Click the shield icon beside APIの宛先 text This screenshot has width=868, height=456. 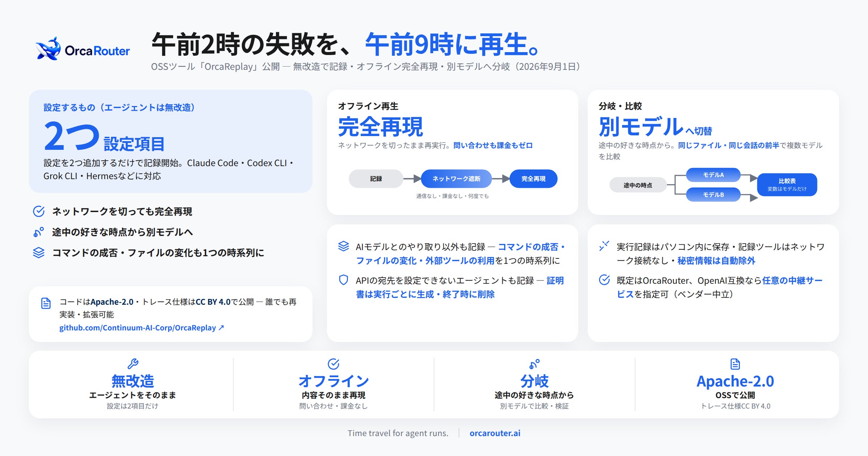click(x=343, y=280)
